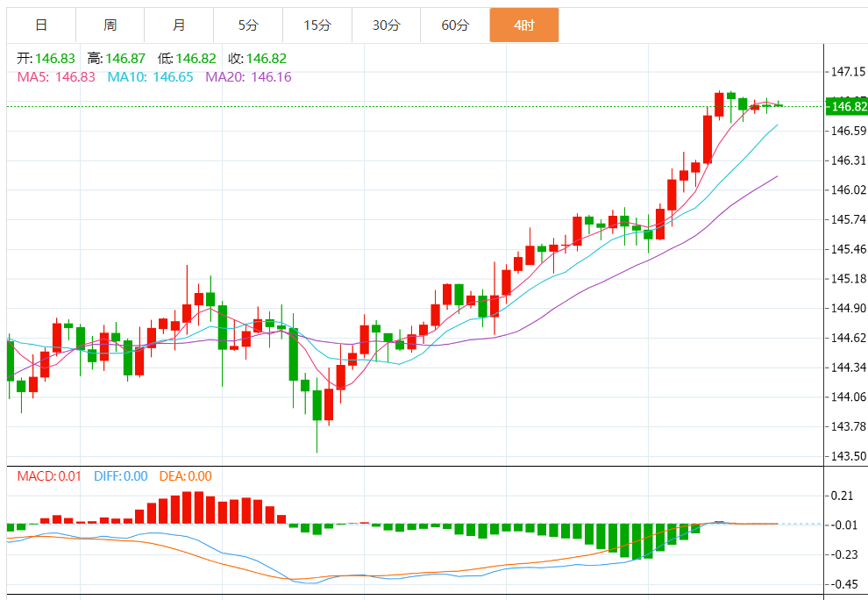Click the DEA: 0.00 indicator label

[186, 476]
